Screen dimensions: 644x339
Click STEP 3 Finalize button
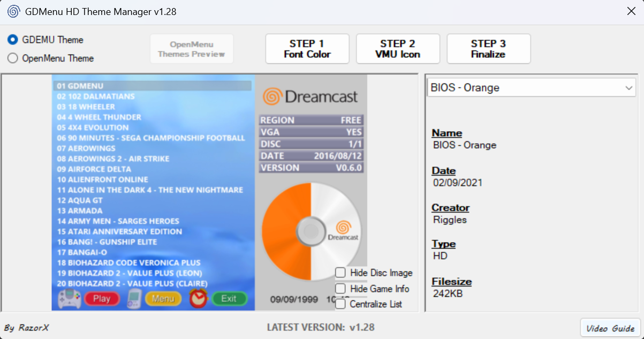coord(488,49)
